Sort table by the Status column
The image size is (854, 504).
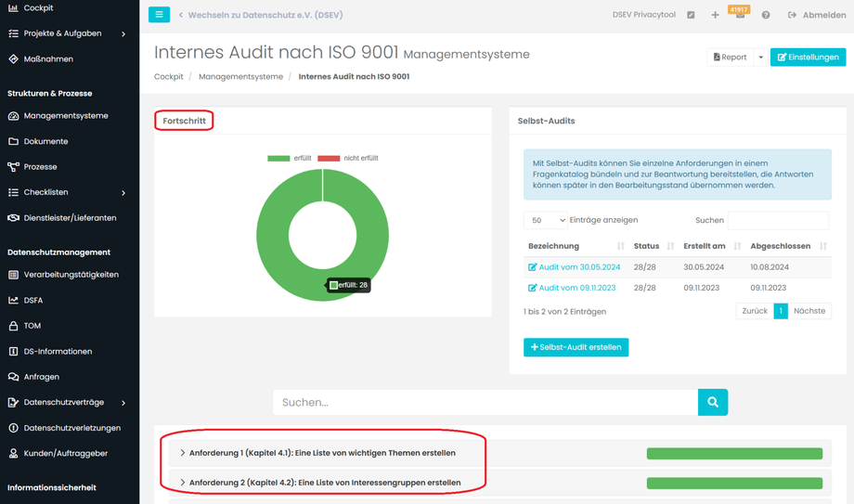(653, 246)
